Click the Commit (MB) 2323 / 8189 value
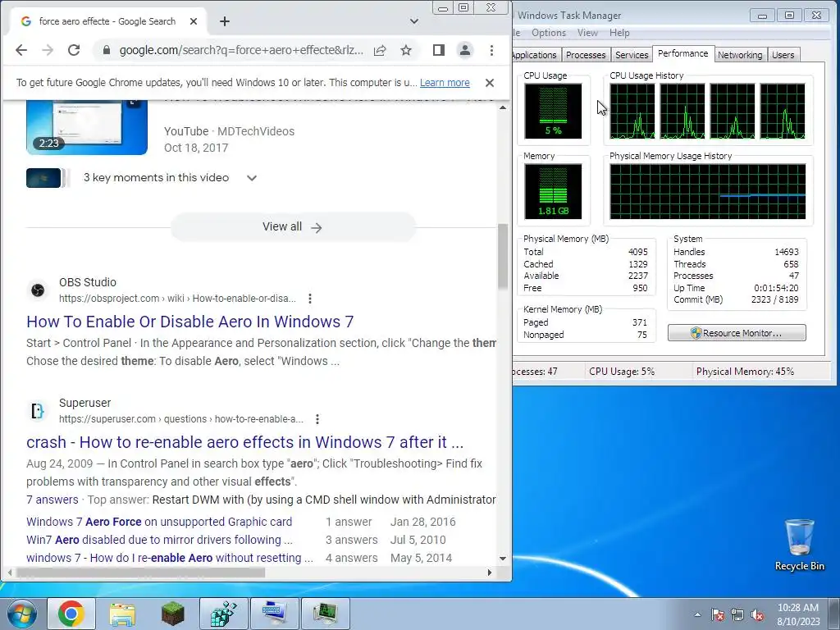Image resolution: width=840 pixels, height=630 pixels. click(x=774, y=299)
